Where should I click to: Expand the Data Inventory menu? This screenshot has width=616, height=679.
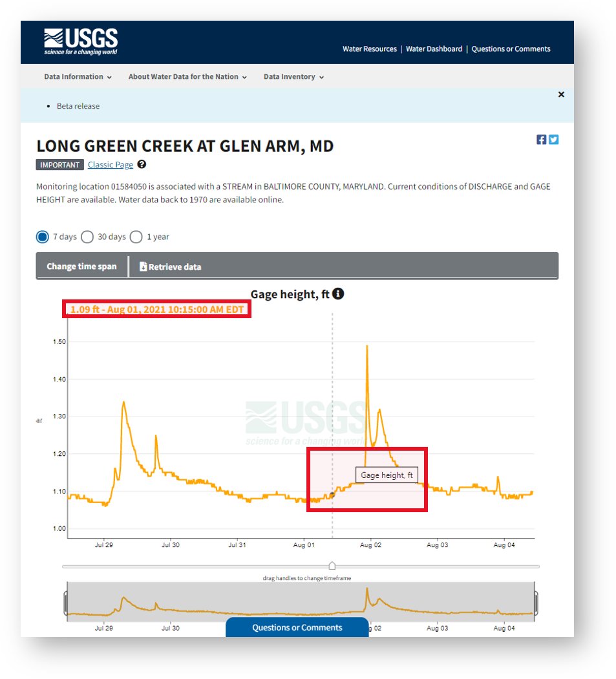293,76
